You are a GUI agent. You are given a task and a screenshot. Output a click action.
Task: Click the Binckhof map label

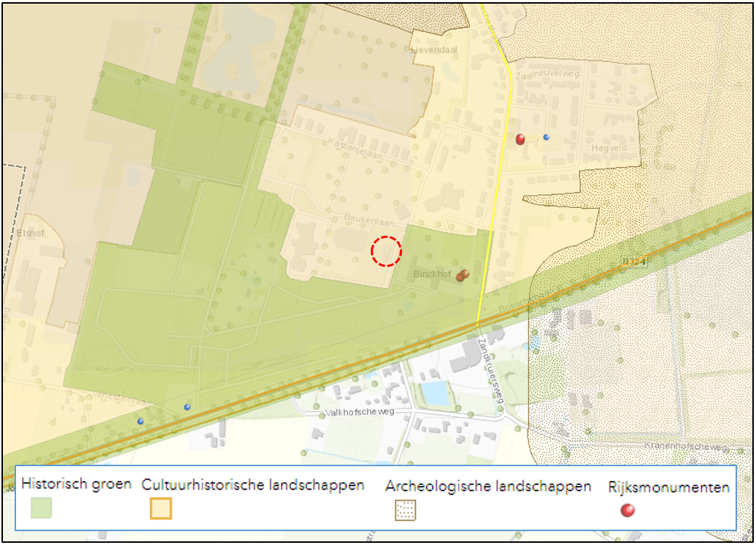point(432,274)
